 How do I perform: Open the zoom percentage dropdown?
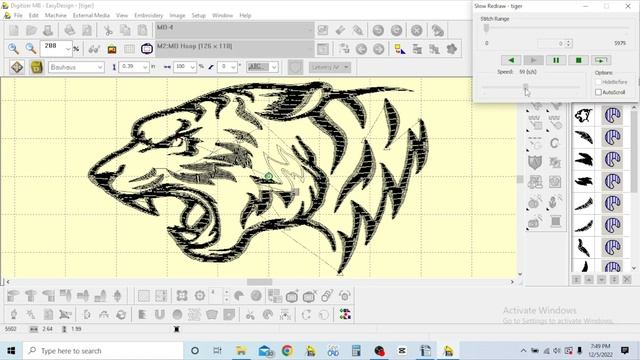coord(68,49)
